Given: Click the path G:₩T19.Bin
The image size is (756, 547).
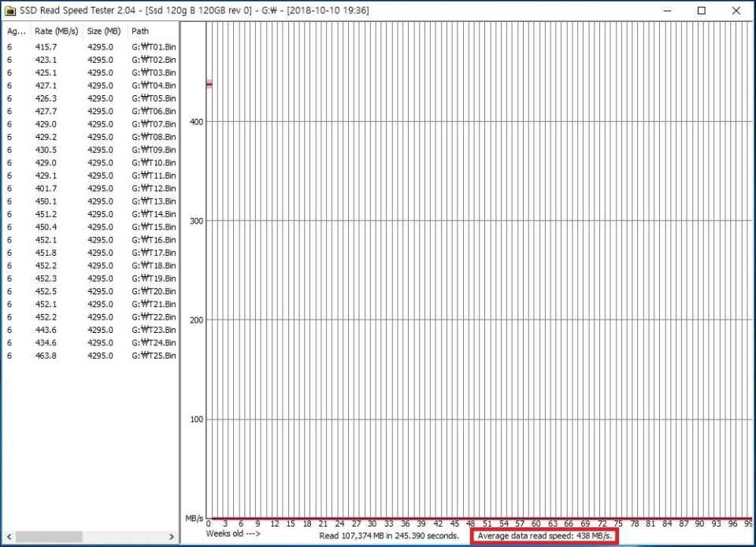Looking at the screenshot, I should (x=154, y=279).
